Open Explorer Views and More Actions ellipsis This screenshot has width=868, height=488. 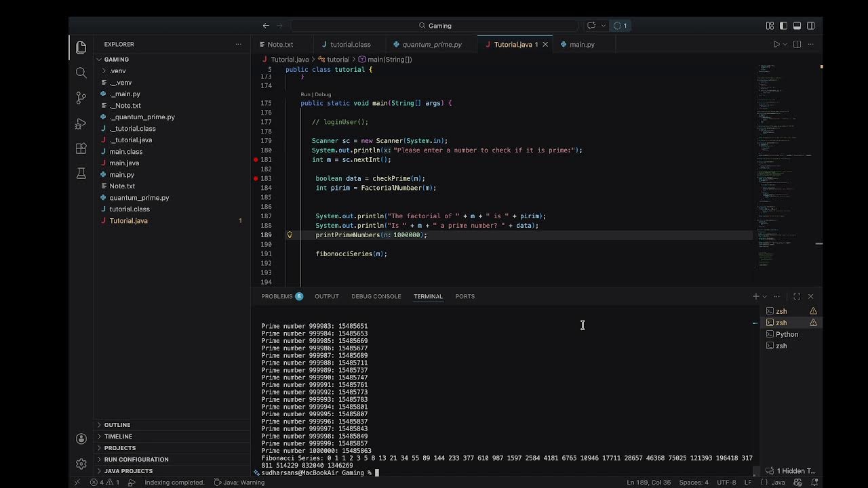coord(238,44)
